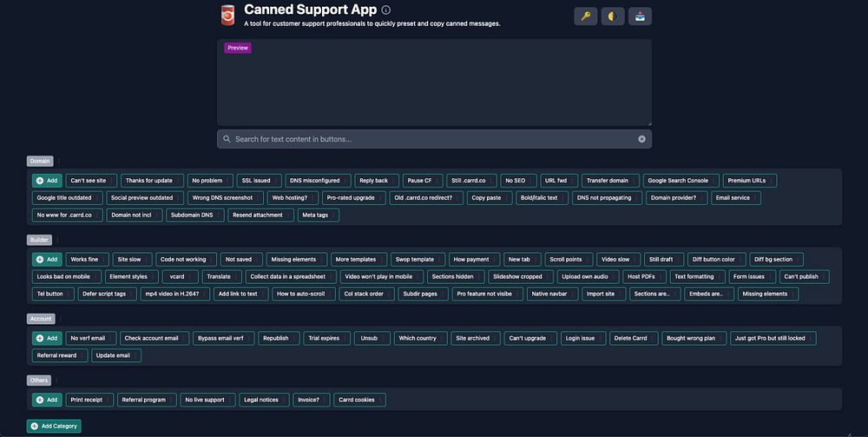
Task: Select the Domain category label
Action: pos(40,162)
